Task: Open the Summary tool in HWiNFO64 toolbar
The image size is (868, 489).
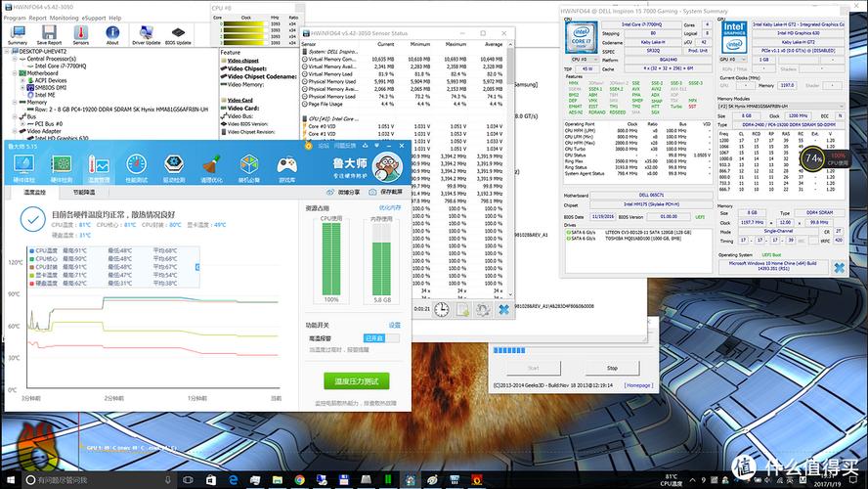Action: click(x=18, y=35)
